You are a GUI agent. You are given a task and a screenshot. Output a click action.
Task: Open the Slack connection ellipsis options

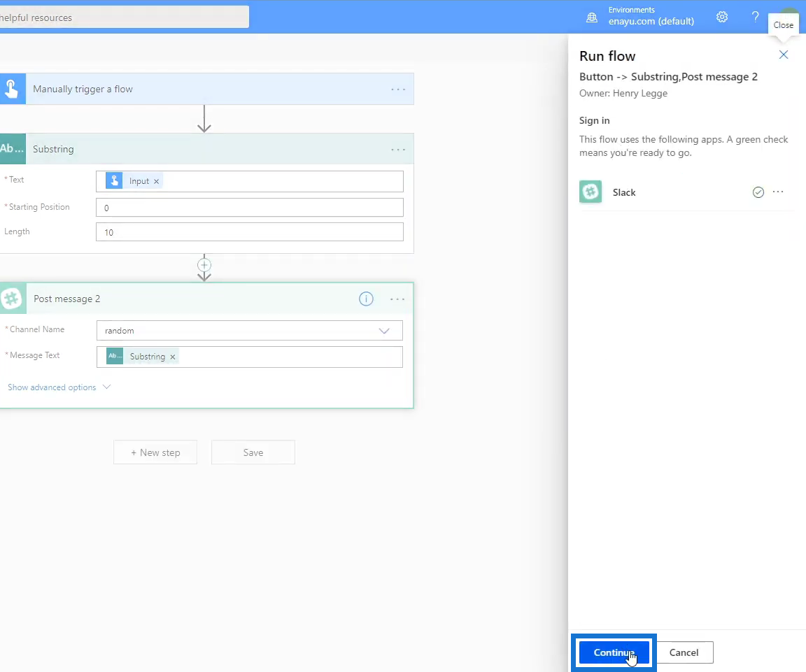click(778, 192)
